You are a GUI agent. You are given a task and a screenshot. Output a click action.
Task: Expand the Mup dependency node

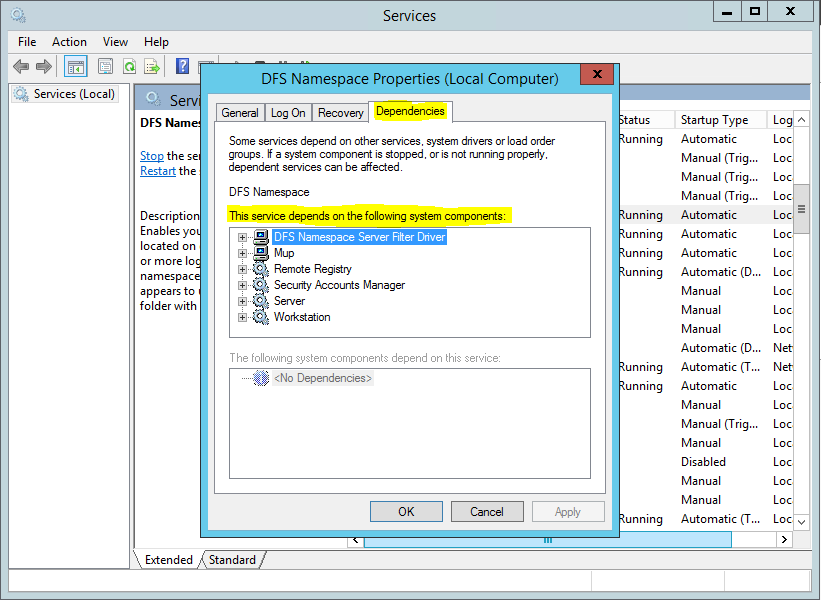point(242,253)
